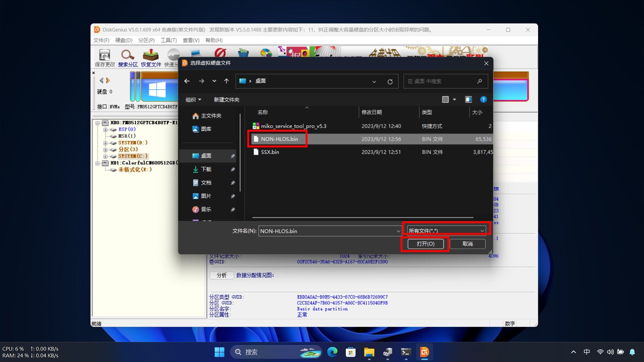The height and width of the screenshot is (362, 644).
Task: Open the Organize (组织) menu
Action: pos(193,100)
